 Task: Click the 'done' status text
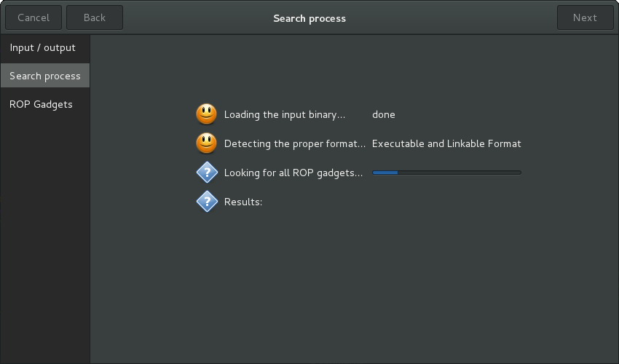tap(383, 114)
